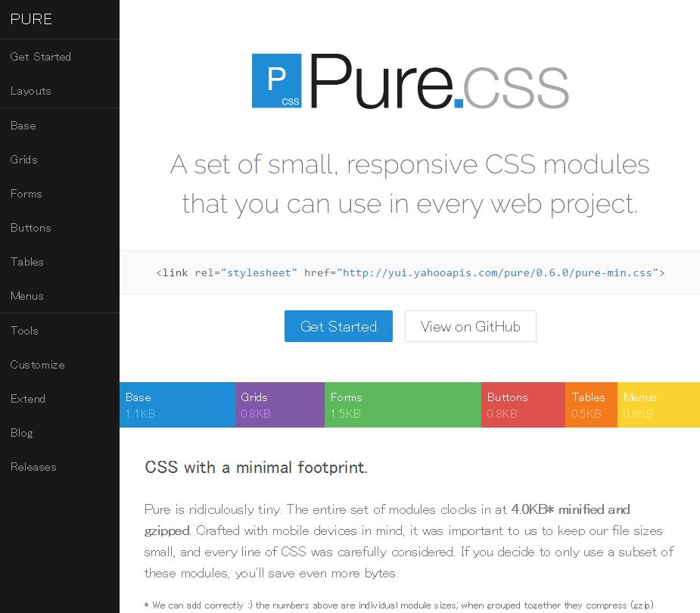The width and height of the screenshot is (700, 613).
Task: Open Tables from the sidebar
Action: 59,262
